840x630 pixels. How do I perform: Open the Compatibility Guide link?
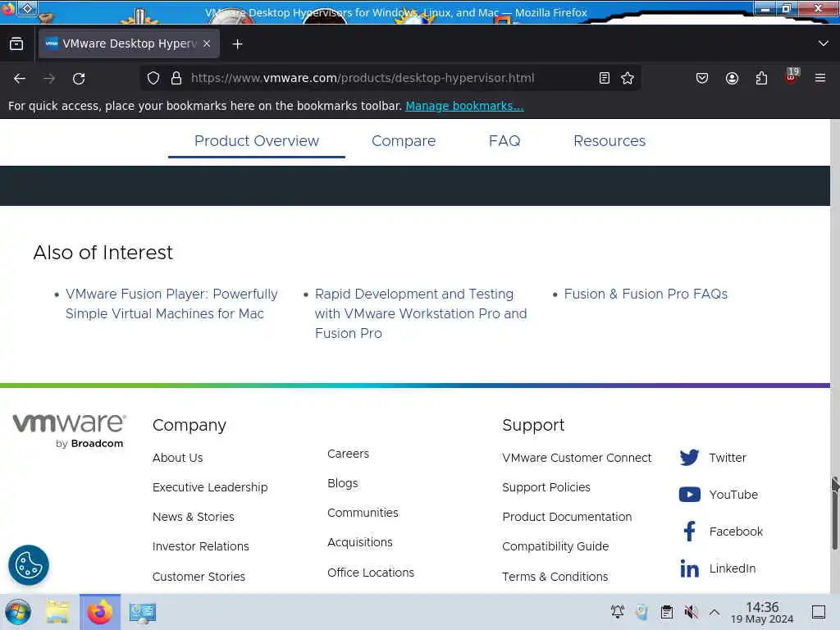[555, 546]
